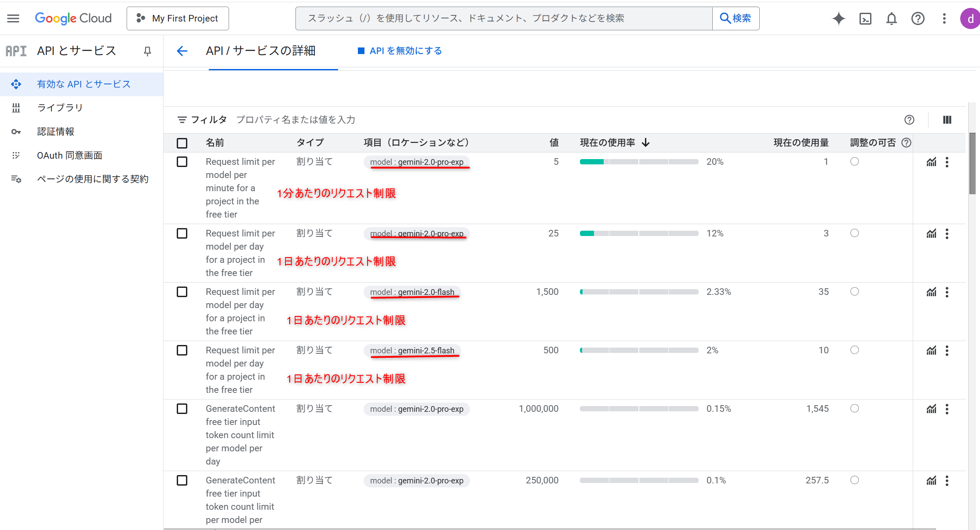Open more actions for the 20% row

pyautogui.click(x=947, y=162)
